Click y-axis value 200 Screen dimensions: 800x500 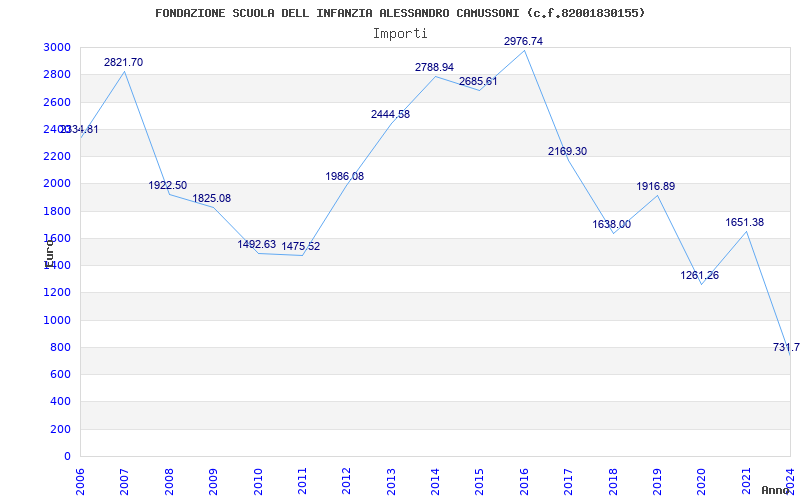tap(60, 429)
